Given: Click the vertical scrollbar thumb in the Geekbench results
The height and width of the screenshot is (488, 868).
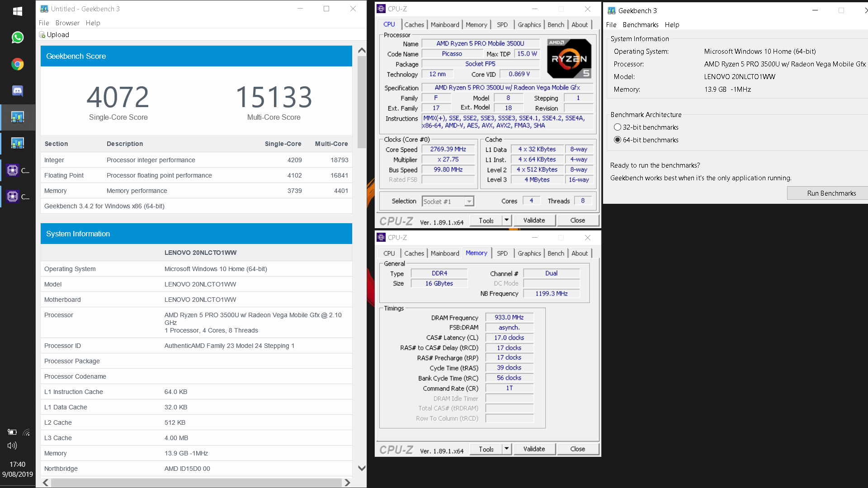Looking at the screenshot, I should [362, 102].
